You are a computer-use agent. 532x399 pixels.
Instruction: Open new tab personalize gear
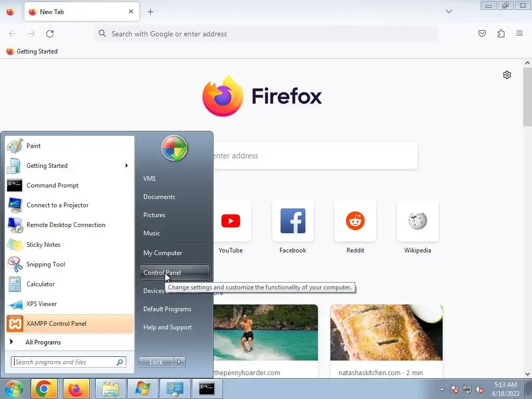[507, 75]
